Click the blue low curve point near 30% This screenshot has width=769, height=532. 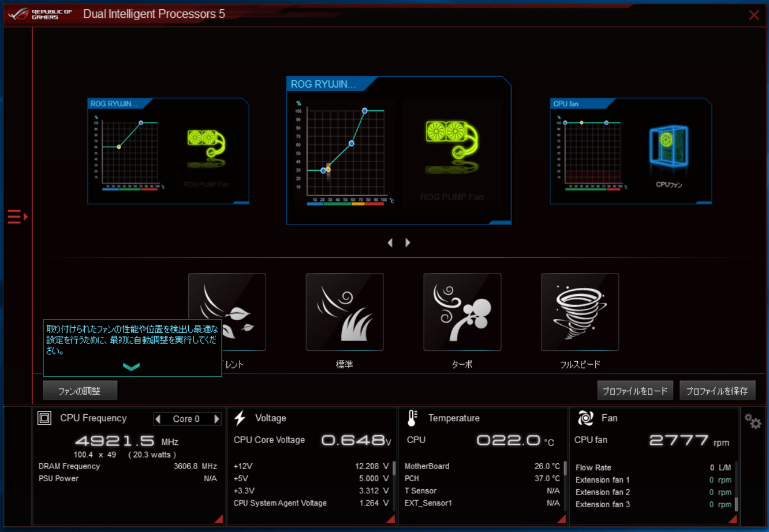tap(323, 170)
